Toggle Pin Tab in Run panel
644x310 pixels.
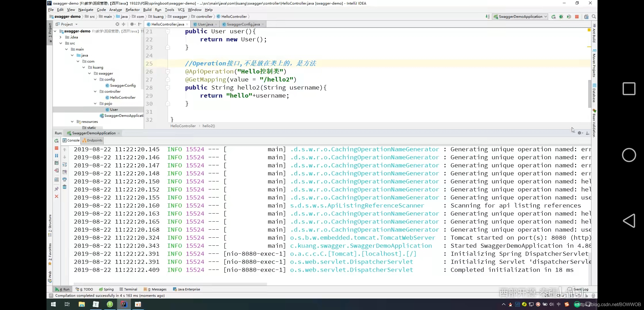click(x=57, y=189)
